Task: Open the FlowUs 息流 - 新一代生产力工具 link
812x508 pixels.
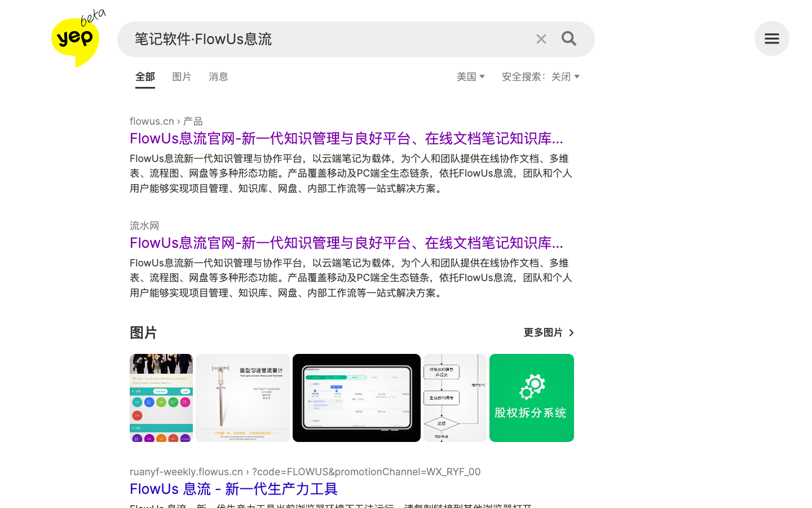Action: (233, 489)
